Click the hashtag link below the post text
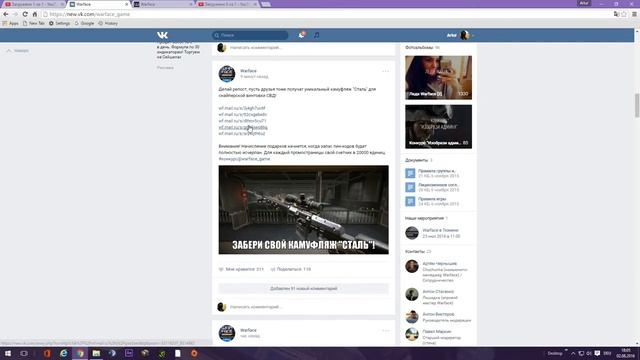640x360 pixels. tap(244, 159)
